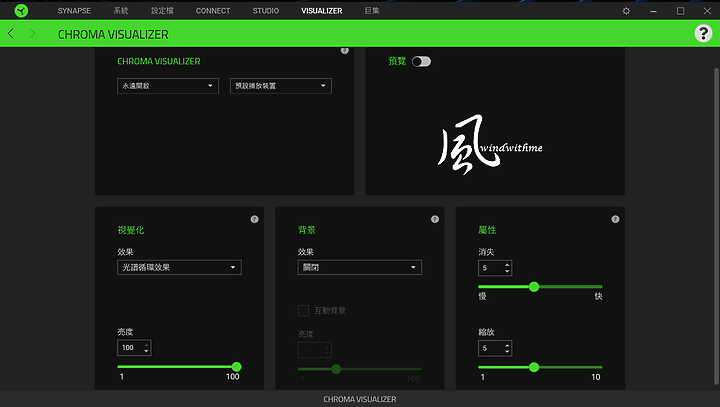Click the 消失 speed slider handle

pyautogui.click(x=534, y=287)
